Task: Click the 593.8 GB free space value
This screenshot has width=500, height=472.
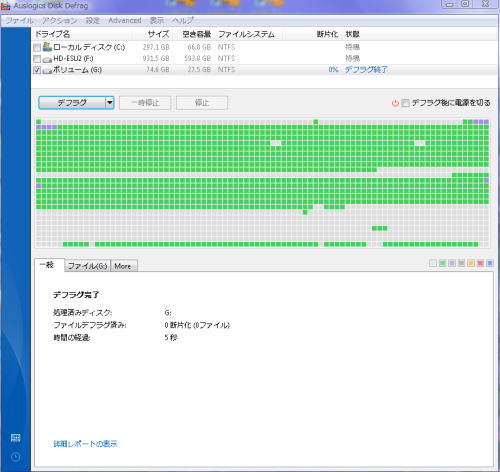Action: 197,59
